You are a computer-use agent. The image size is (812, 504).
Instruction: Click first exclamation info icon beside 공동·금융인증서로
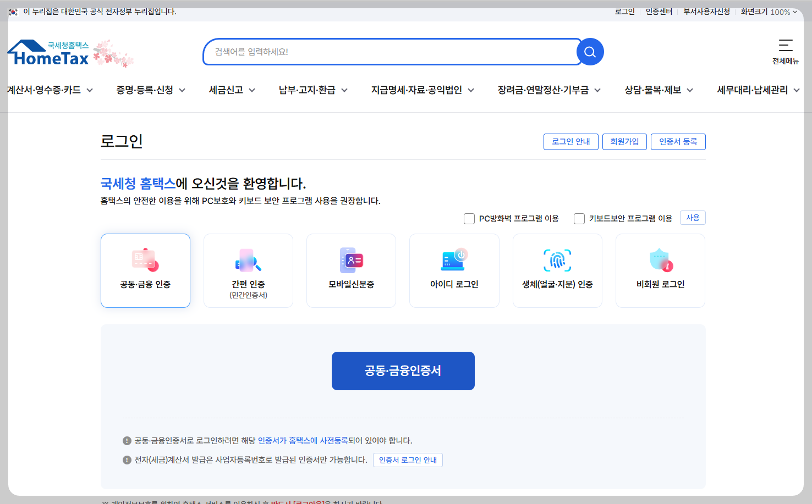(127, 441)
